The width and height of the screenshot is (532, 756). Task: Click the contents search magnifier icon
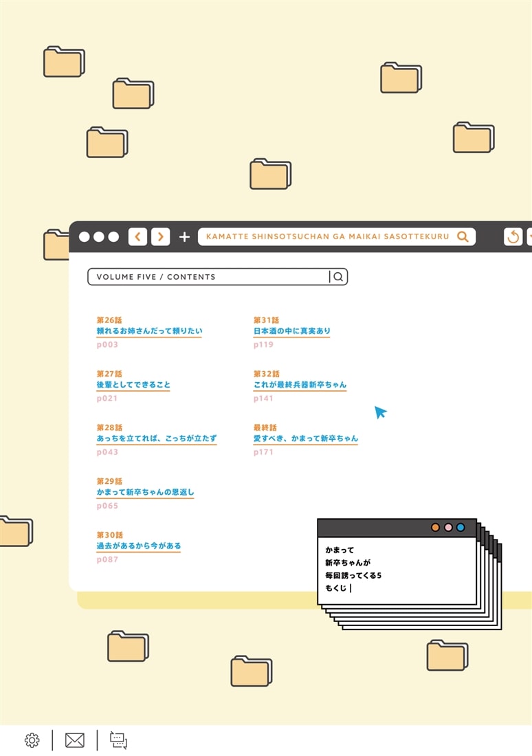point(338,277)
